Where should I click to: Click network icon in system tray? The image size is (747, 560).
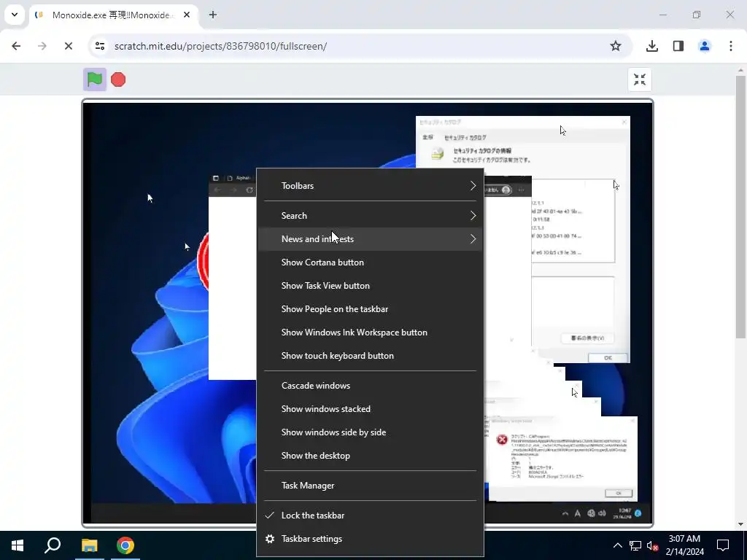pos(635,545)
